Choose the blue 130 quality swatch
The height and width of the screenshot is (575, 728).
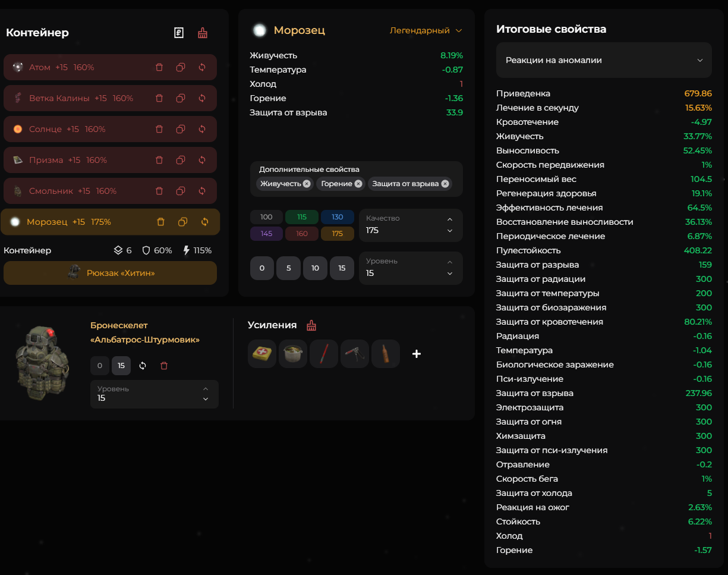338,217
